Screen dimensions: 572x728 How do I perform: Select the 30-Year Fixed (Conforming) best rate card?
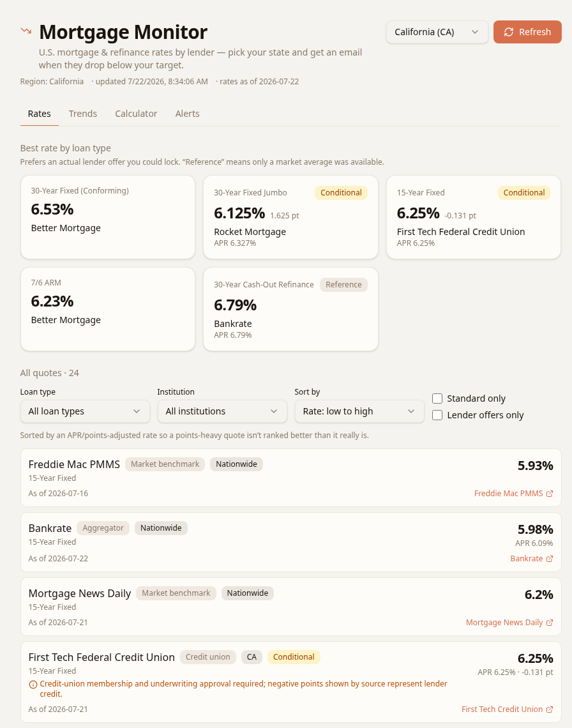108,217
